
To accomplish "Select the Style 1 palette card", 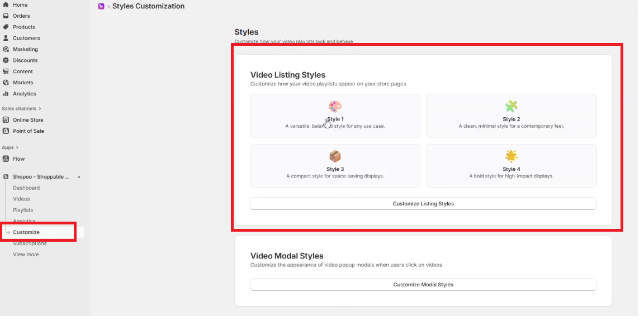I will point(335,116).
